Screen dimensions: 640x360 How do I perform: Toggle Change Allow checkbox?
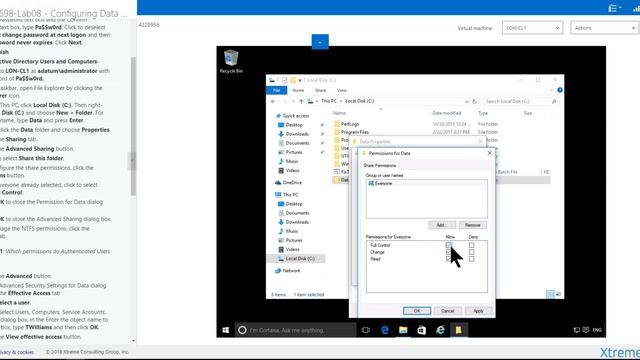click(449, 252)
